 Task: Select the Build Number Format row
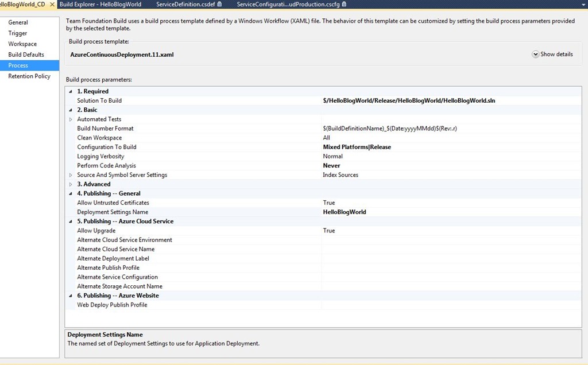105,128
